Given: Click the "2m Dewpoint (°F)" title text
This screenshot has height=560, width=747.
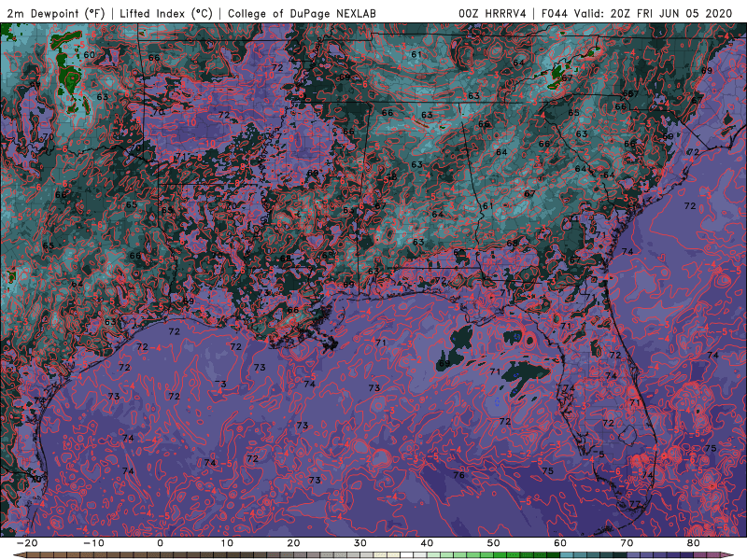Looking at the screenshot, I should click(x=56, y=13).
